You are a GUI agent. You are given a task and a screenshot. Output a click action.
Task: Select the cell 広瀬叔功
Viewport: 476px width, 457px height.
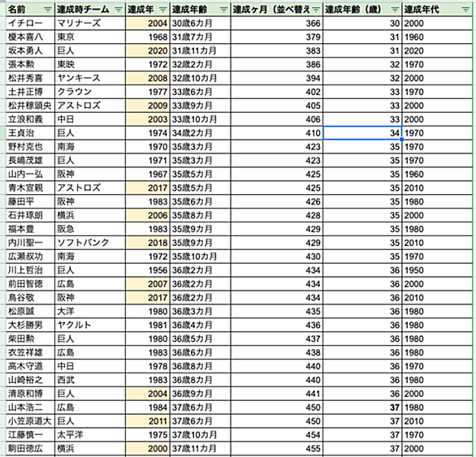coord(30,257)
